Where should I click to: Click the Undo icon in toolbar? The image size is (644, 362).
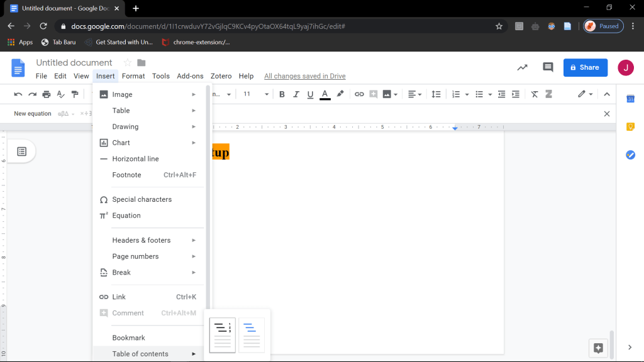tap(18, 94)
